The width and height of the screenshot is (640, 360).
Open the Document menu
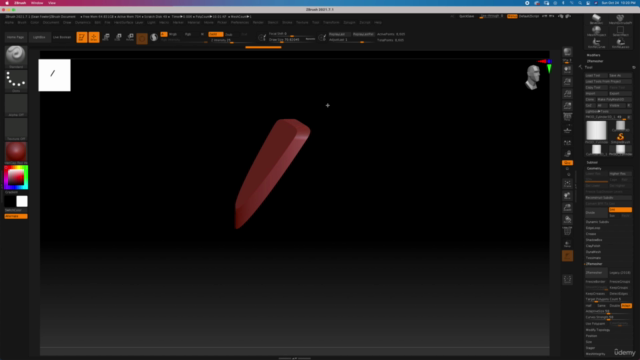pyautogui.click(x=51, y=22)
